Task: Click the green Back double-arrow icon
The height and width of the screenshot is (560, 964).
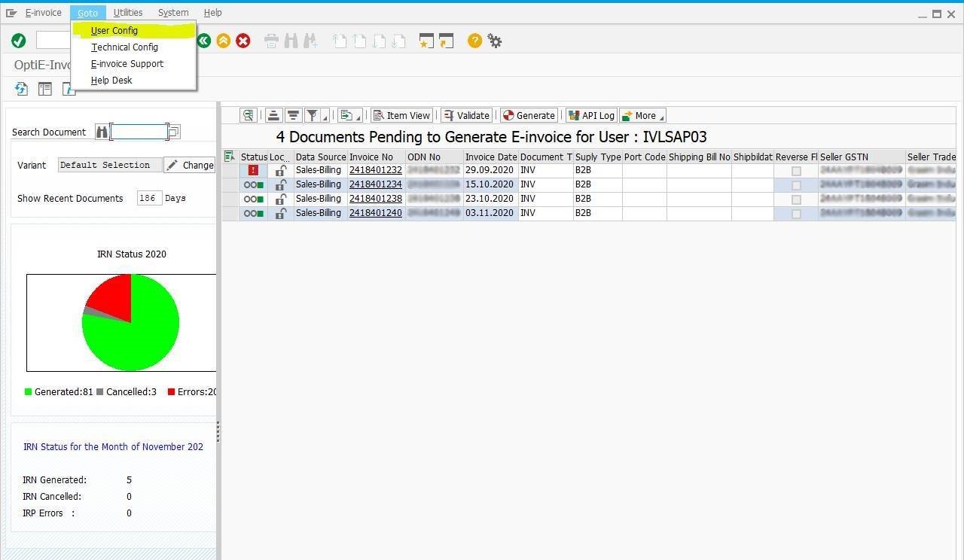Action: pos(203,41)
